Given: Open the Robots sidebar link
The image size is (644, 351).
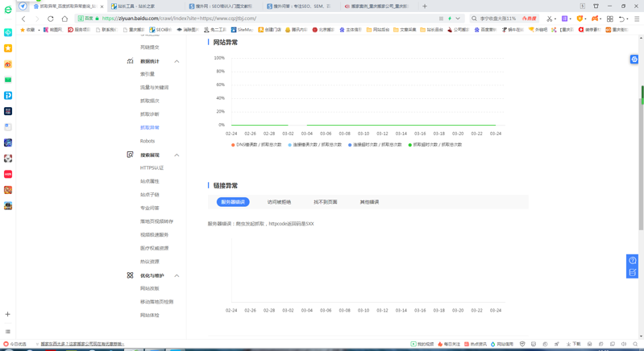Looking at the screenshot, I should point(147,141).
